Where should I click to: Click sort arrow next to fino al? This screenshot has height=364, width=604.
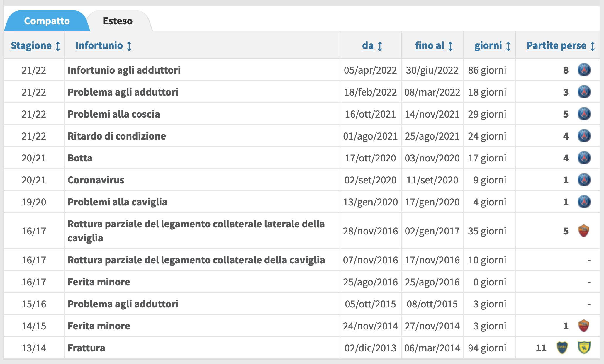click(451, 46)
